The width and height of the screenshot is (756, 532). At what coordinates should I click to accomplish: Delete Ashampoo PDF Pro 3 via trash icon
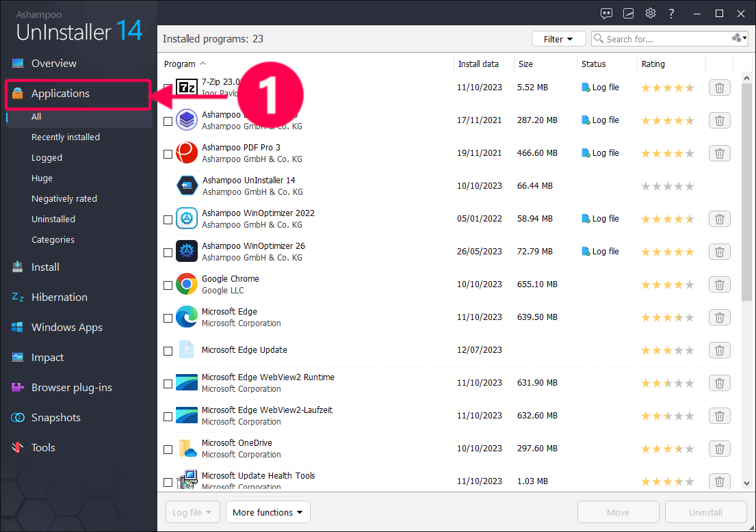pyautogui.click(x=719, y=153)
